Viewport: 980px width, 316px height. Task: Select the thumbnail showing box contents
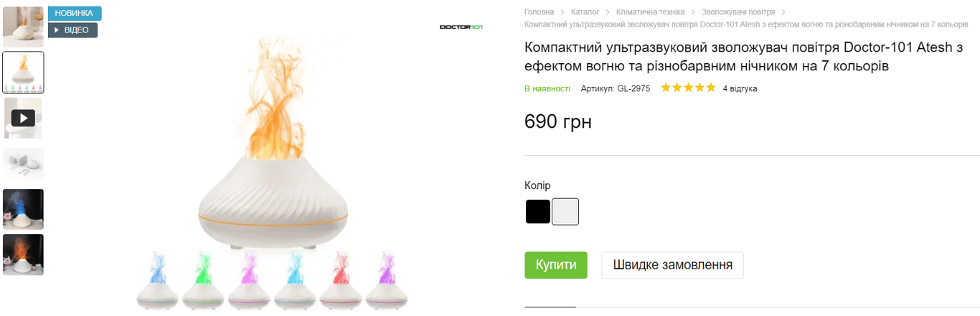pyautogui.click(x=23, y=164)
